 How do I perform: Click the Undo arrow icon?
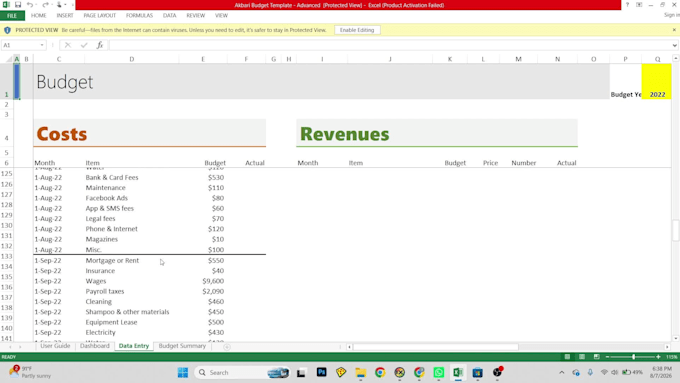coord(29,5)
